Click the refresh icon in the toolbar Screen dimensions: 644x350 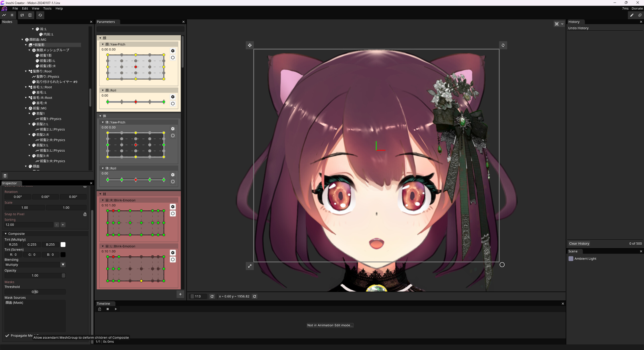tap(40, 15)
